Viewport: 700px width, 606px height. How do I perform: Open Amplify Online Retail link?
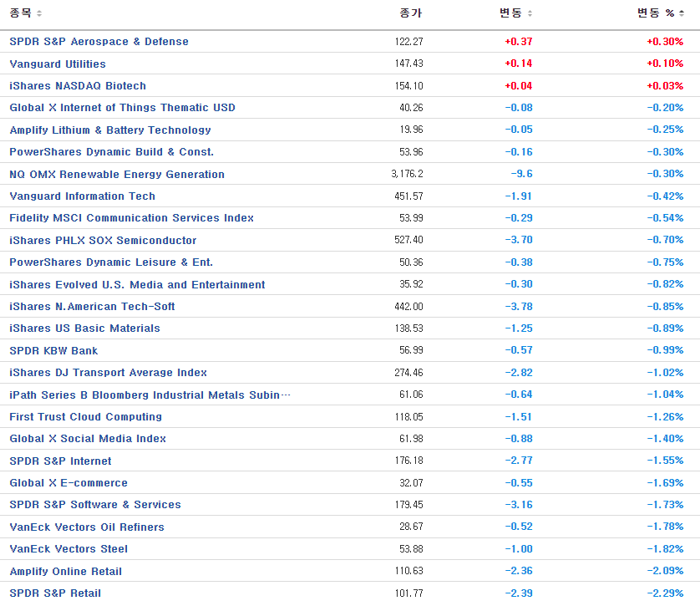[x=66, y=571]
